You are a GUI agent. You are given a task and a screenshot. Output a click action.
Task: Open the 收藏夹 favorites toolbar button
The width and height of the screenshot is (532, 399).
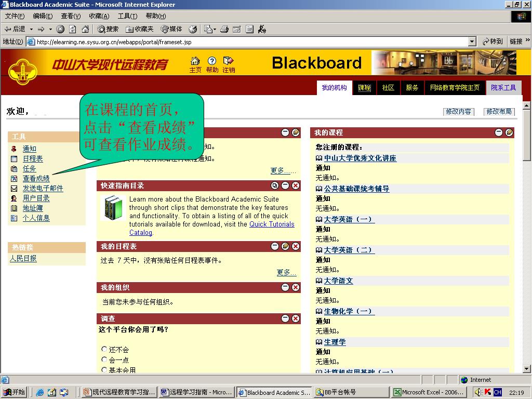[139, 29]
